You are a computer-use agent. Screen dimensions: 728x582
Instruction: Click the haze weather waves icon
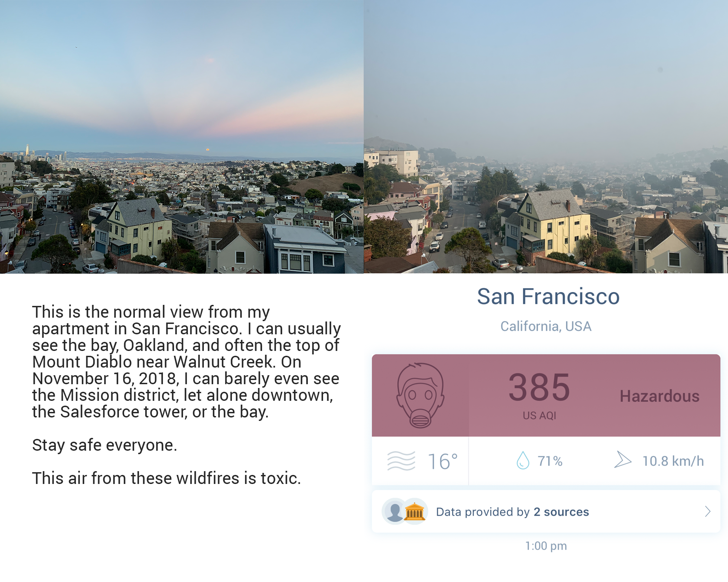pos(401,461)
